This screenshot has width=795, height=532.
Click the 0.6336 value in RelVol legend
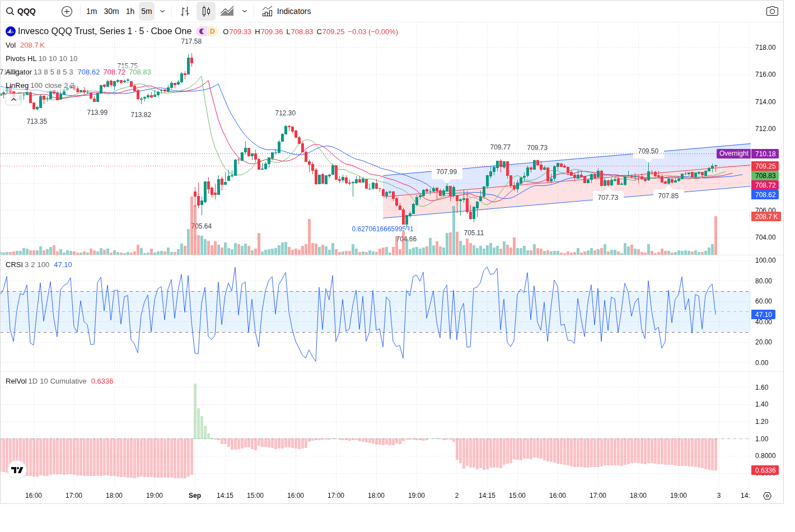pos(102,381)
